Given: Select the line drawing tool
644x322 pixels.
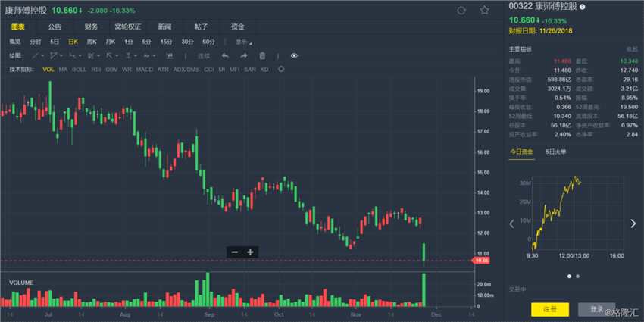Looking at the screenshot, I should click(x=36, y=55).
